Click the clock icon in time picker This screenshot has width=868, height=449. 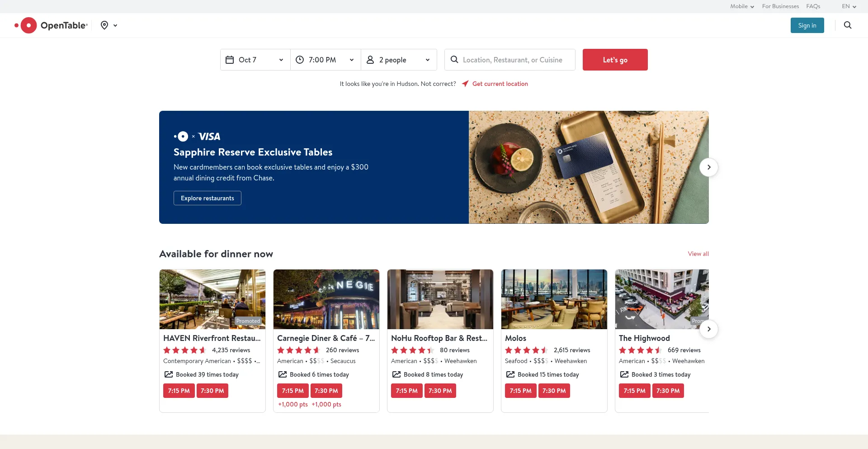[300, 60]
